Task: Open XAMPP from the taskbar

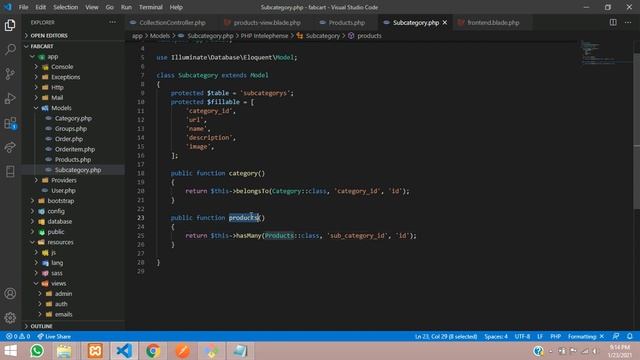Action: [95, 351]
